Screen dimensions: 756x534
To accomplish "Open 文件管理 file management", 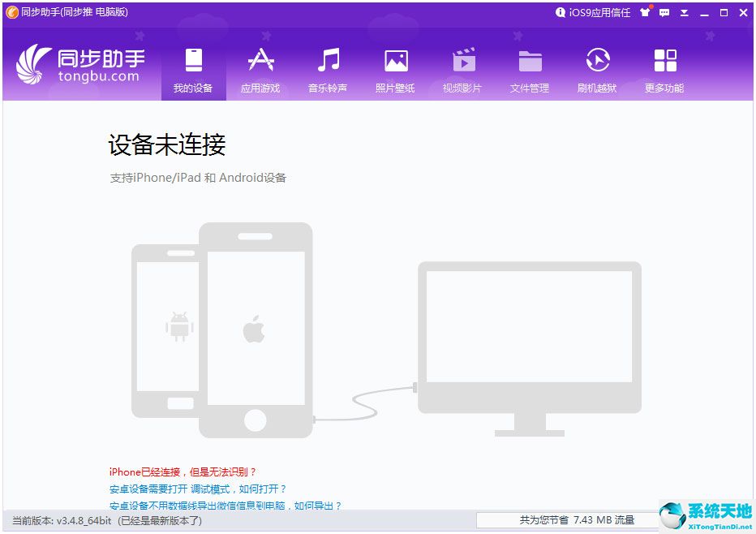I will (x=530, y=71).
